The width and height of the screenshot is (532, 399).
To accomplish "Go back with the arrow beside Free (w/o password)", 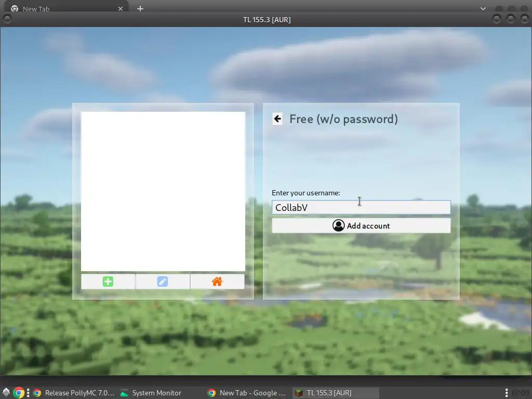I will click(x=277, y=119).
